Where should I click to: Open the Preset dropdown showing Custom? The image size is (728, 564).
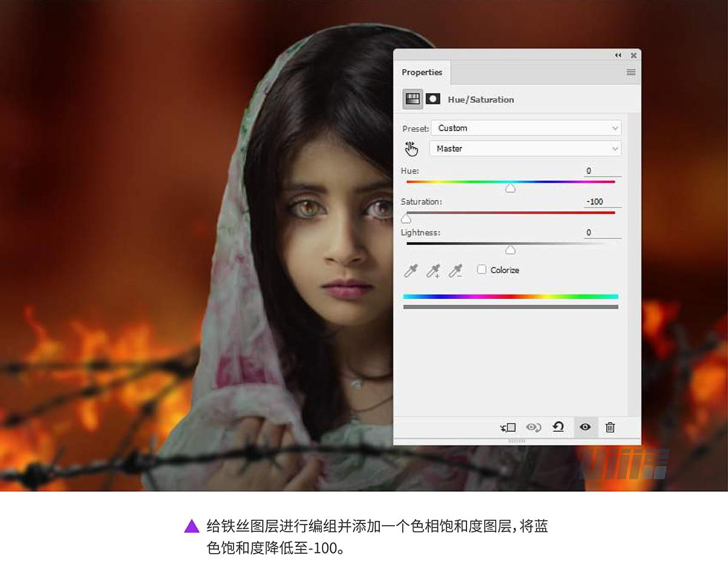click(526, 128)
